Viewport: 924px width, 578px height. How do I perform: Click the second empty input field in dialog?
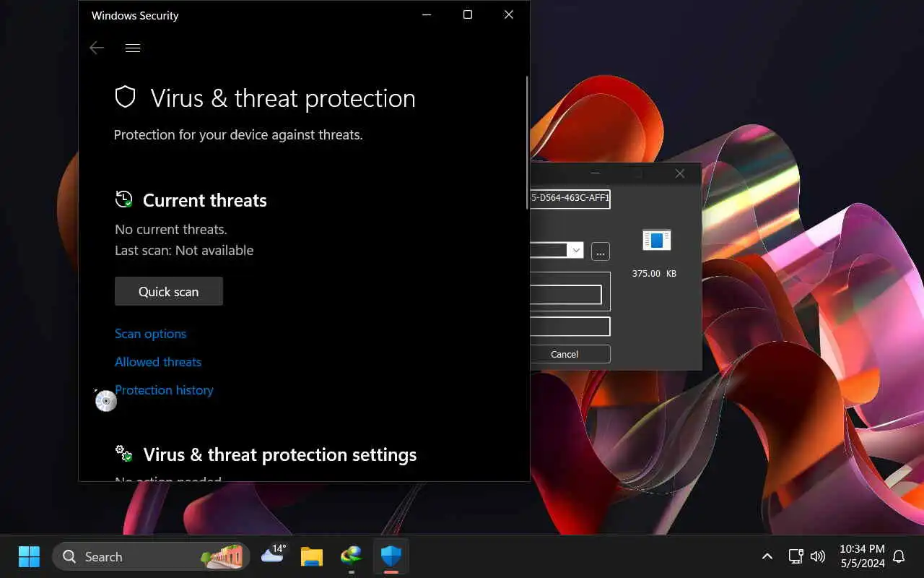(570, 327)
